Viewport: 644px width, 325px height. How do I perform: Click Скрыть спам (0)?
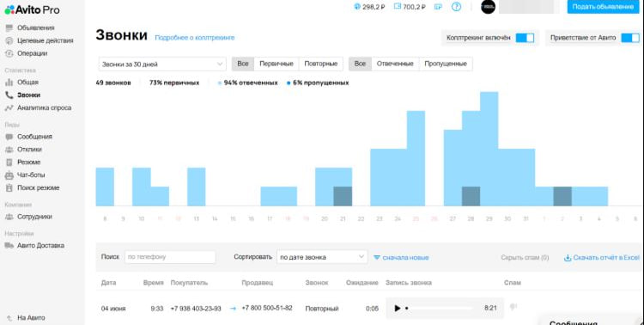tap(525, 258)
